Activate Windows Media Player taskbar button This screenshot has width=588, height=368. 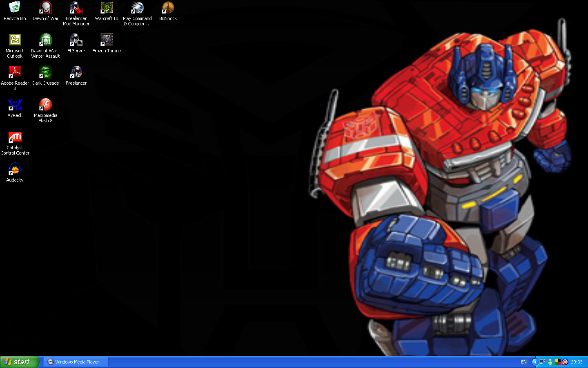tap(76, 362)
